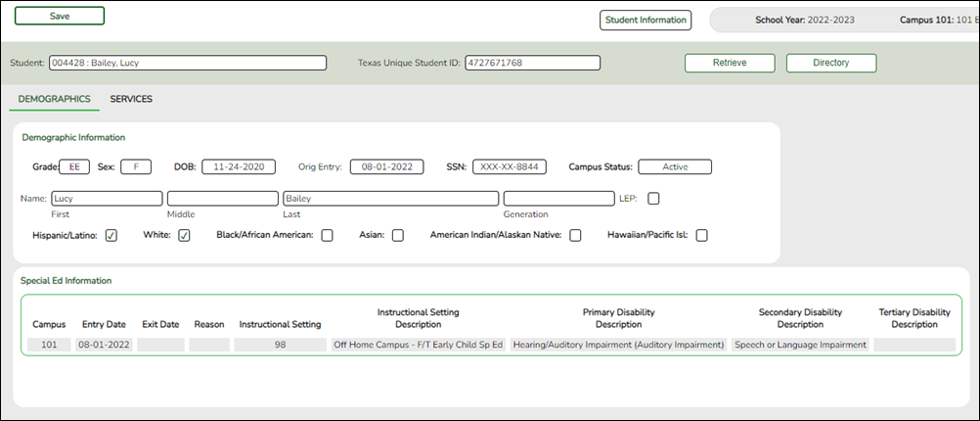Click the Campus cell showing 101

49,345
